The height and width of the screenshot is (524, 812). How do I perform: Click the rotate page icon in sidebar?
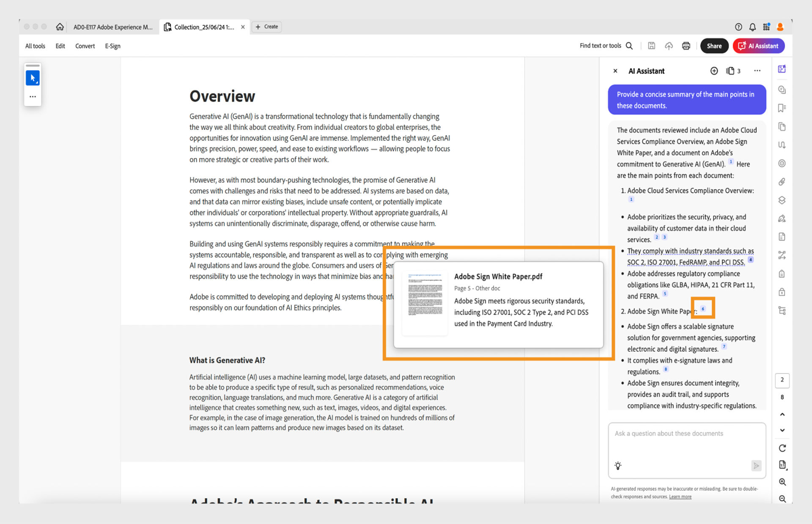click(782, 448)
